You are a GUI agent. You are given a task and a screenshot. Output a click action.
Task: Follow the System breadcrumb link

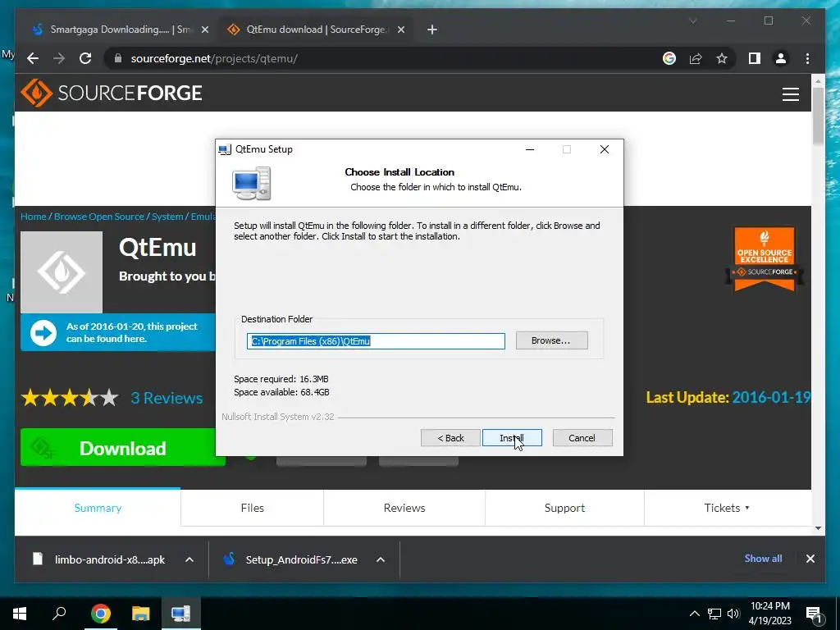click(x=167, y=217)
